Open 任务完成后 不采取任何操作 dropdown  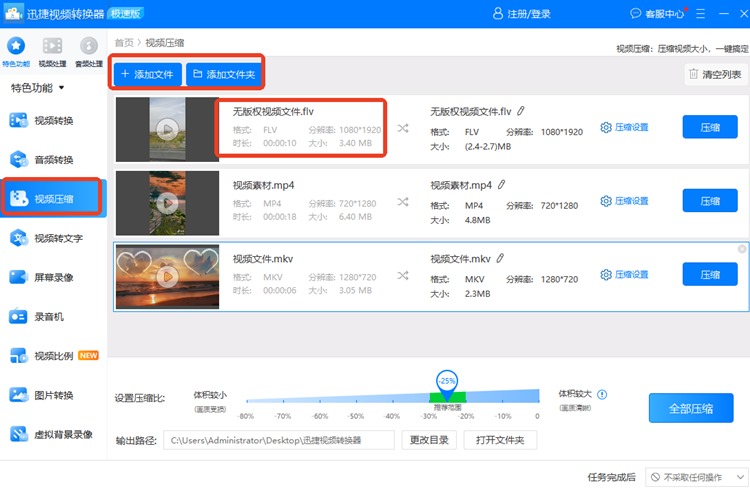(696, 477)
